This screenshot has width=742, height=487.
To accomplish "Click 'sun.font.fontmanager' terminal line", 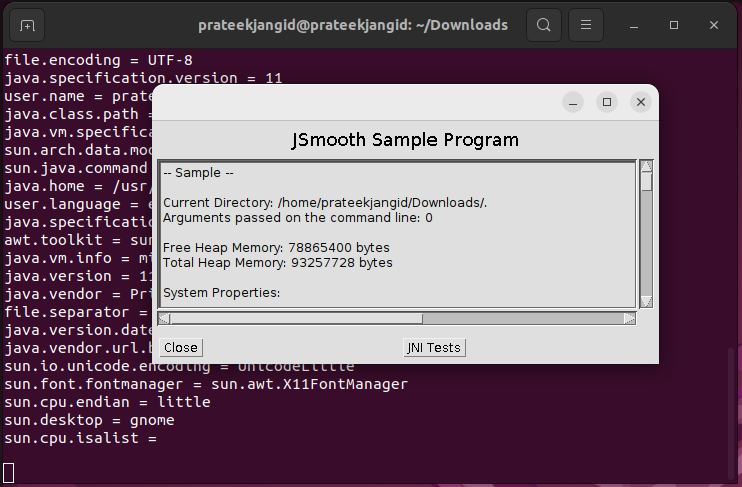I will pyautogui.click(x=206, y=384).
